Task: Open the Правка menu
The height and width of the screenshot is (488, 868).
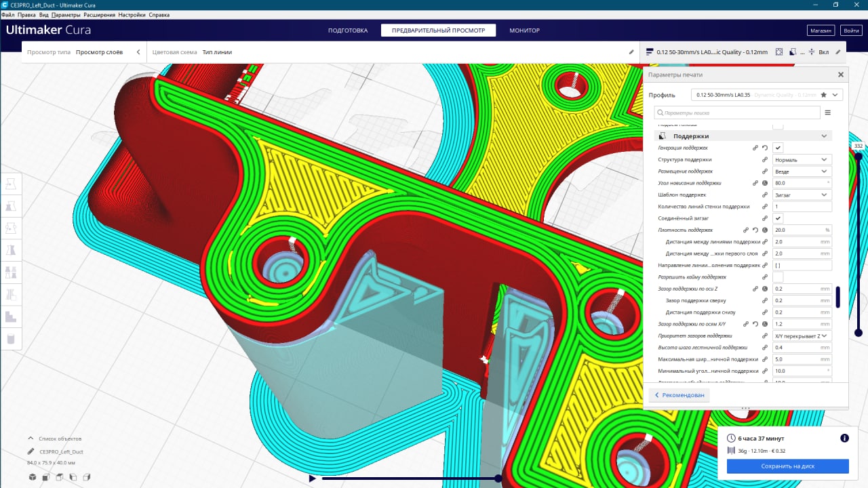Action: (x=26, y=14)
